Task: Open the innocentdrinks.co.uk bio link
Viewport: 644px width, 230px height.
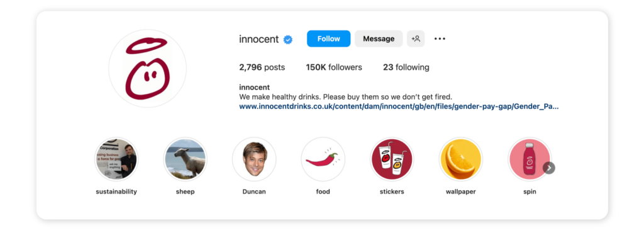Action: [x=399, y=106]
